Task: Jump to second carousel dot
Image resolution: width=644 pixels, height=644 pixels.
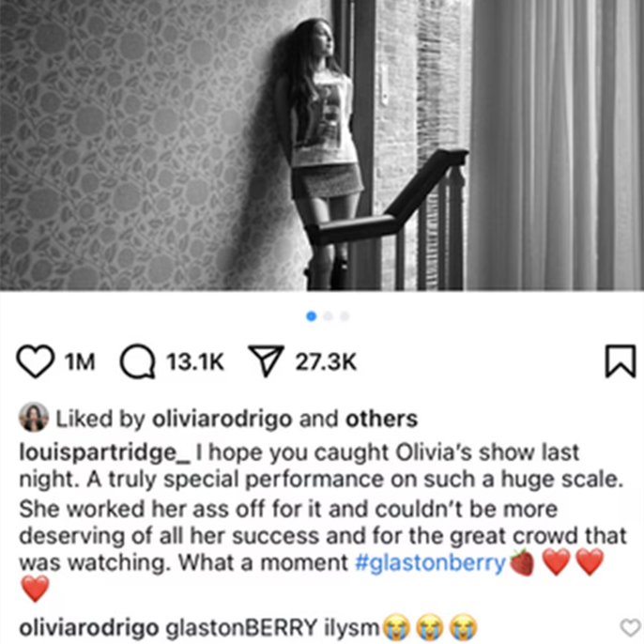Action: [329, 315]
